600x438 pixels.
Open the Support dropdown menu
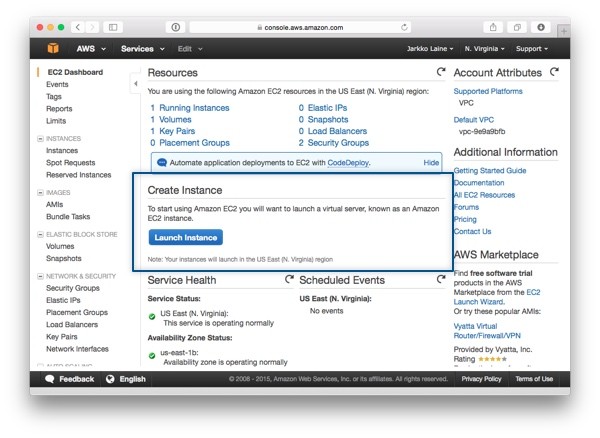pyautogui.click(x=532, y=49)
